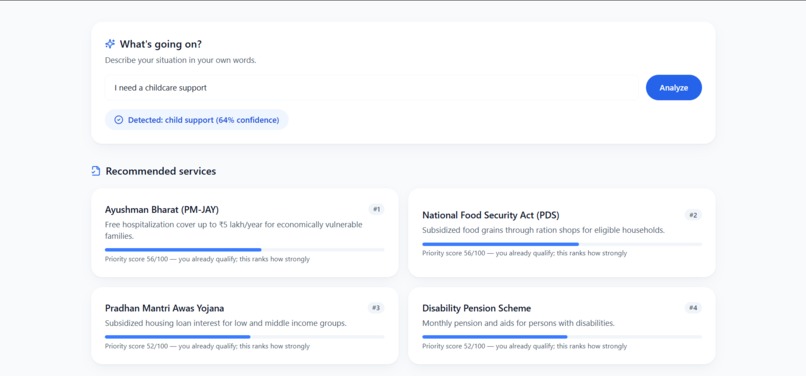The image size is (806, 376).
Task: Open the Ayushman Bharat (PM-JAY) card title
Action: tap(162, 209)
